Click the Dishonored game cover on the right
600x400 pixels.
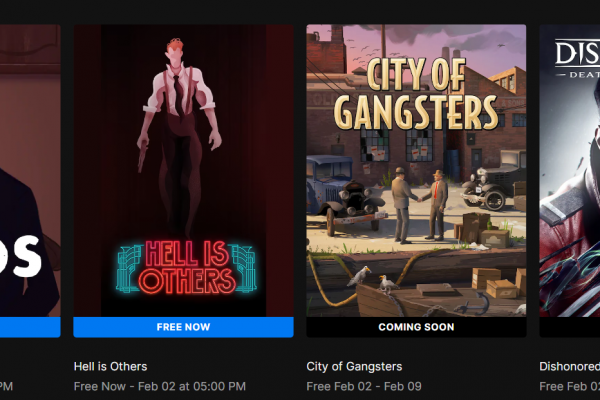[570, 171]
